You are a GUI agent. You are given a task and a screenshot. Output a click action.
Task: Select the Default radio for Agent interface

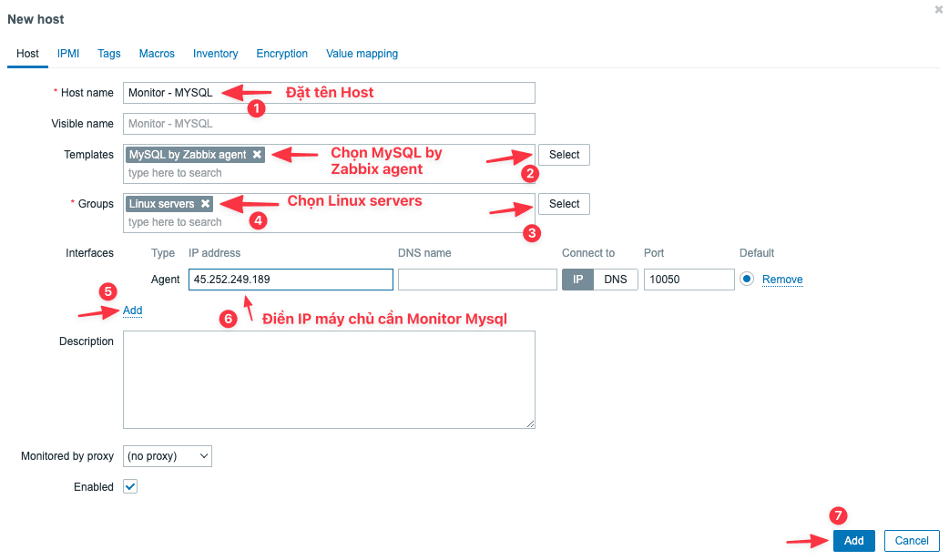pyautogui.click(x=749, y=279)
